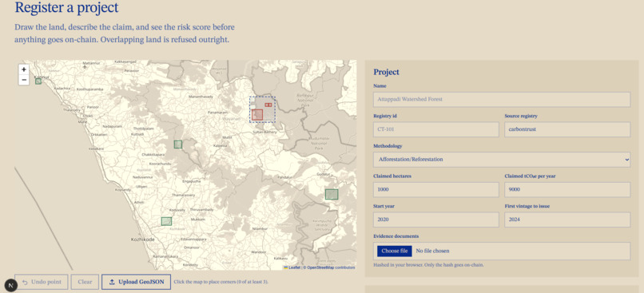Select green parcel below Koduvally
Image resolution: width=644 pixels, height=293 pixels.
click(x=166, y=221)
